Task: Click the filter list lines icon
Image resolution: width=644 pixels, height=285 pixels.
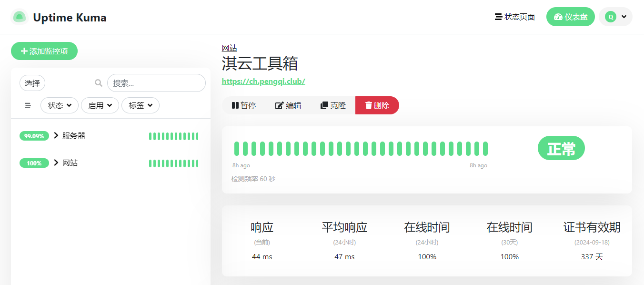Action: 28,105
